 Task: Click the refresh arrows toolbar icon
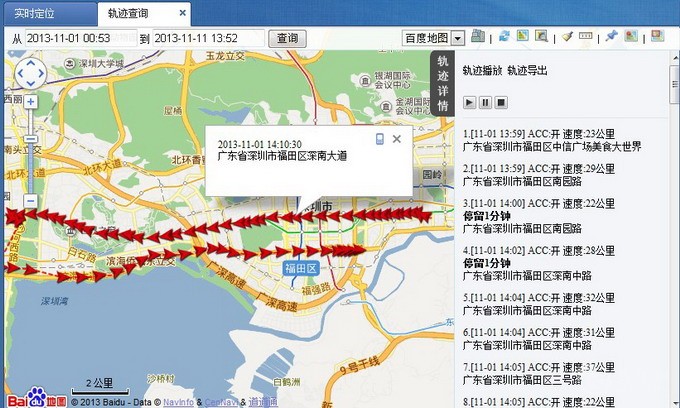pyautogui.click(x=505, y=37)
